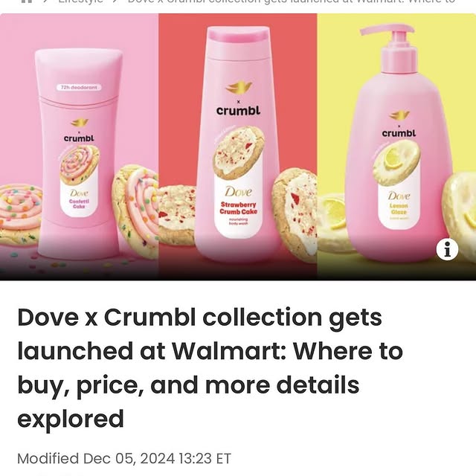Screen dimensions: 476x476
Task: Select the Strawberry Crumb Cake body wash
Action: 238,144
